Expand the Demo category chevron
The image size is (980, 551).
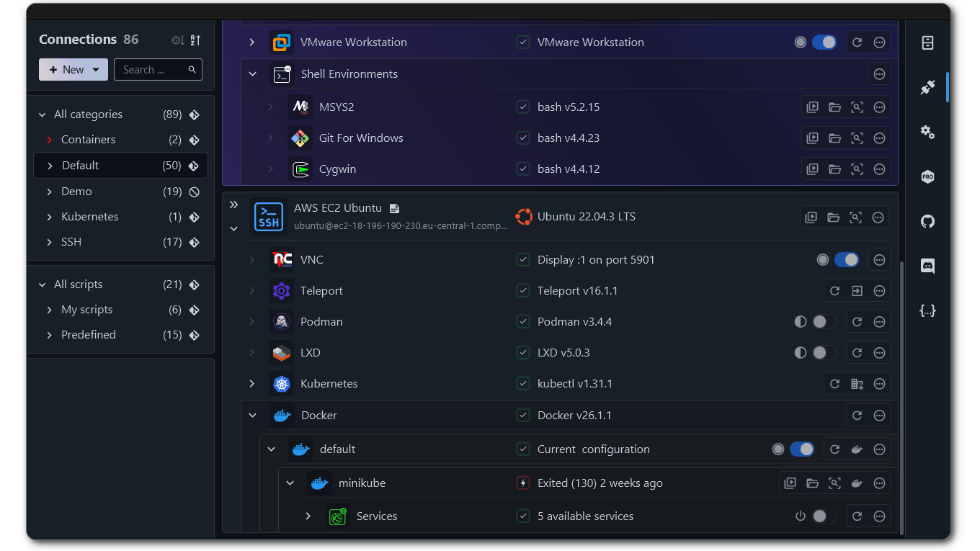[x=49, y=192]
